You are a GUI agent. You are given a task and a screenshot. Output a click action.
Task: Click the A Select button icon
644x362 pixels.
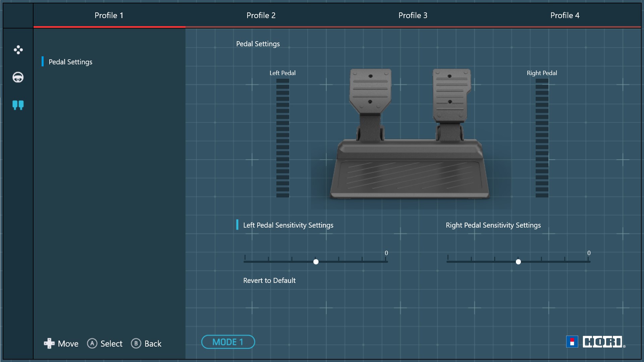[92, 343]
